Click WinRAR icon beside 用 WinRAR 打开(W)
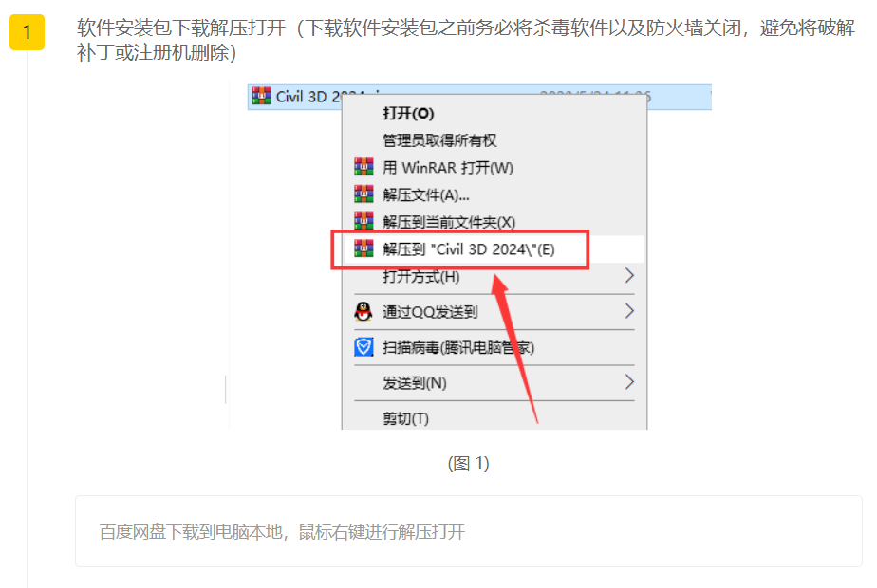The height and width of the screenshot is (588, 877). coord(364,167)
